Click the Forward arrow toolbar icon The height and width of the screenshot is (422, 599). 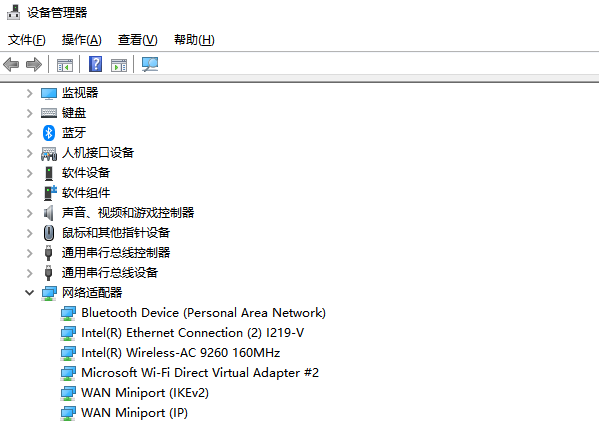click(x=34, y=64)
